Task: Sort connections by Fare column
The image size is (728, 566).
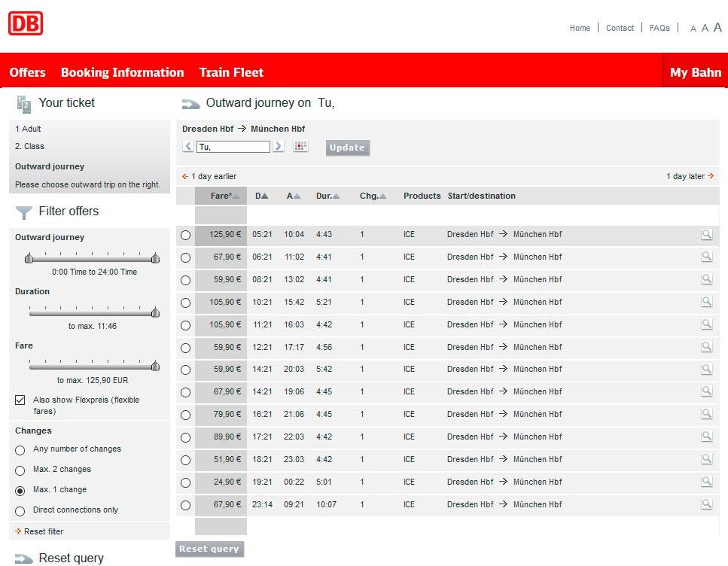Action: pos(221,196)
